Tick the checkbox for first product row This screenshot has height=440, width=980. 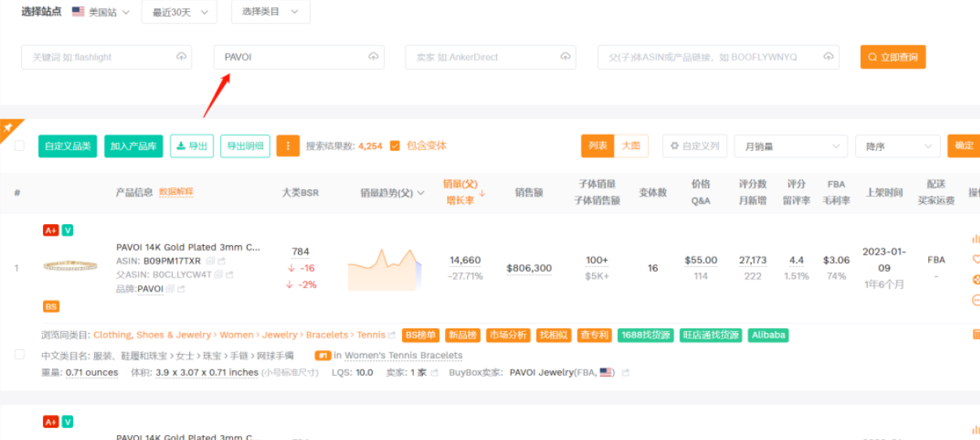pyautogui.click(x=19, y=355)
